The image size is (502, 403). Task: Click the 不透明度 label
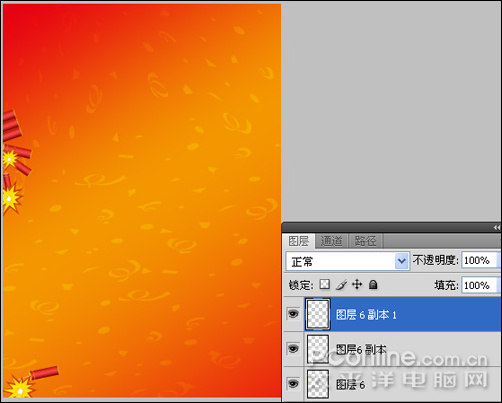[x=436, y=260]
